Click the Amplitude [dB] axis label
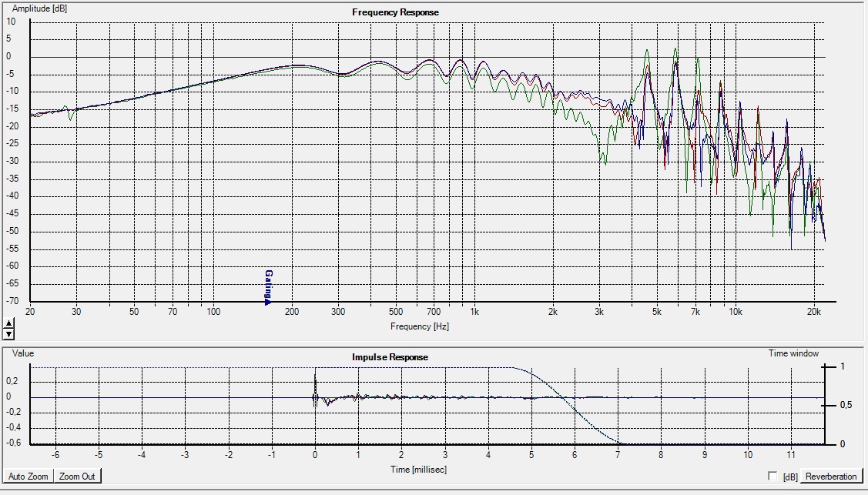 tap(39, 8)
